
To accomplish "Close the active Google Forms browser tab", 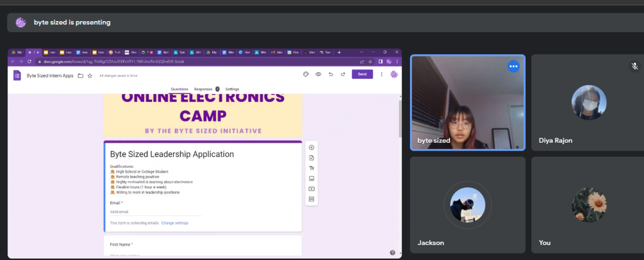I will click(39, 52).
